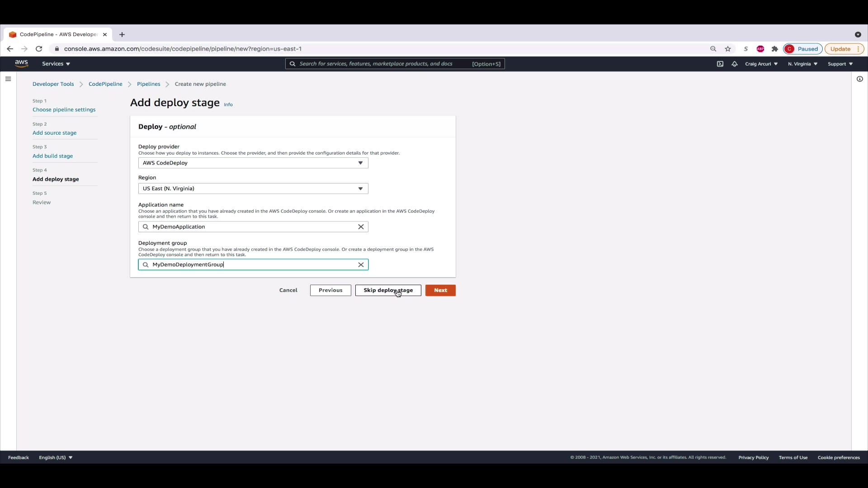
Task: Click Skip deploy stage button
Action: pyautogui.click(x=388, y=291)
